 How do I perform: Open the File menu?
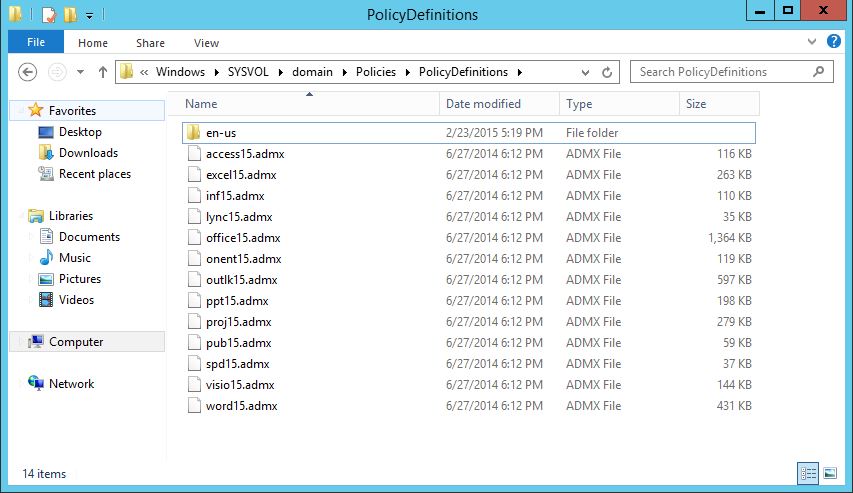coord(36,42)
